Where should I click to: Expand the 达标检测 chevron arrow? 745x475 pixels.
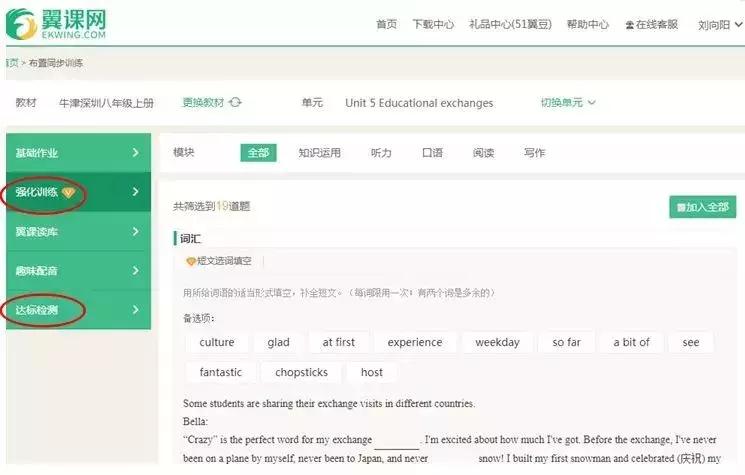coord(135,310)
